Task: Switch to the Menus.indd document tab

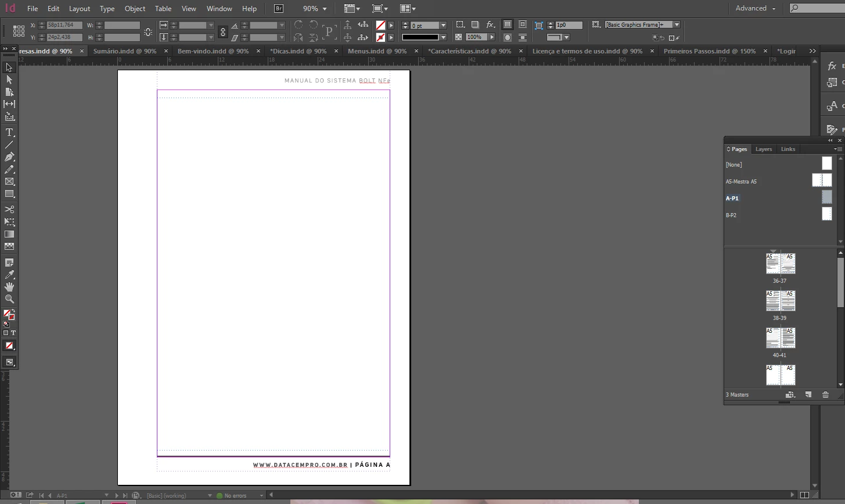Action: tap(377, 51)
